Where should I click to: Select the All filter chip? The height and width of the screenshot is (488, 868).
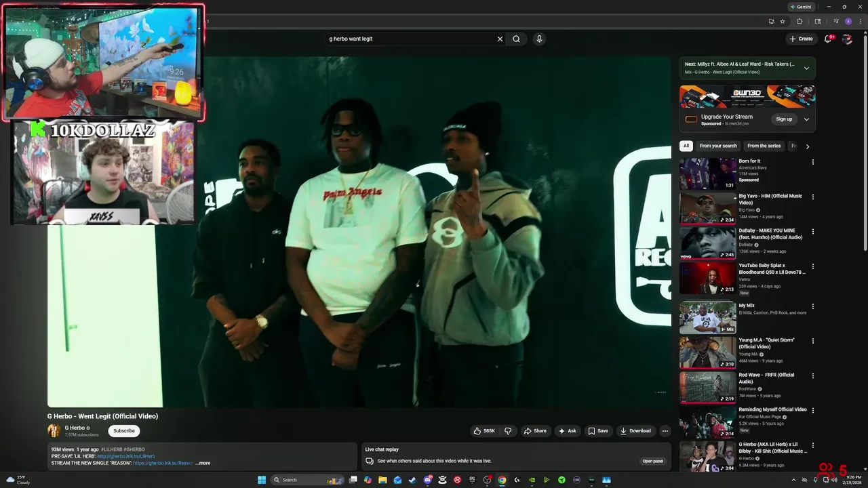click(x=686, y=146)
